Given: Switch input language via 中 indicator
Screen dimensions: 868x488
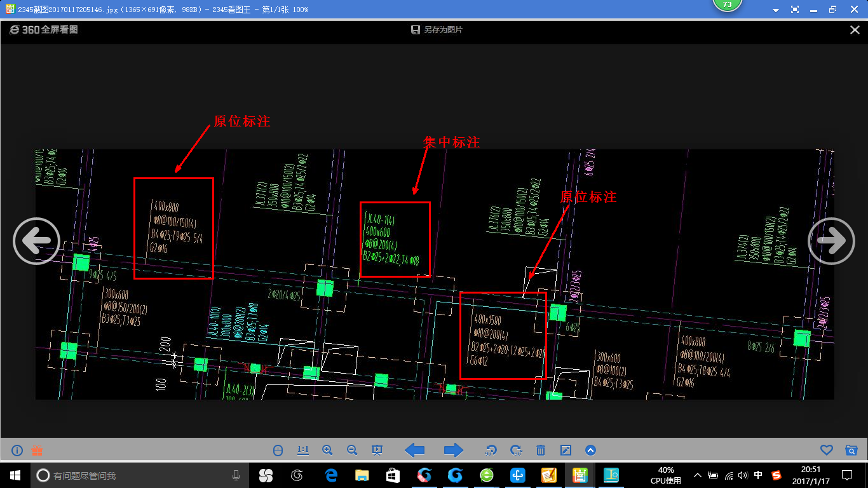Looking at the screenshot, I should point(758,475).
